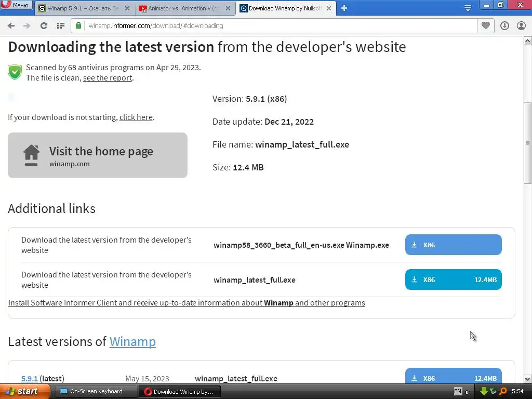This screenshot has width=532, height=399.
Task: Reload the current page
Action: tap(44, 26)
